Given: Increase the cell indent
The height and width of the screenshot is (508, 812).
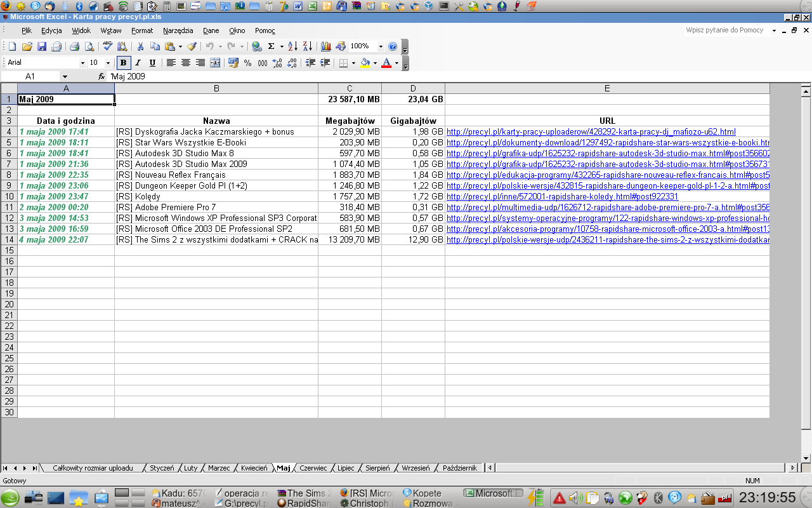Looking at the screenshot, I should (x=325, y=63).
